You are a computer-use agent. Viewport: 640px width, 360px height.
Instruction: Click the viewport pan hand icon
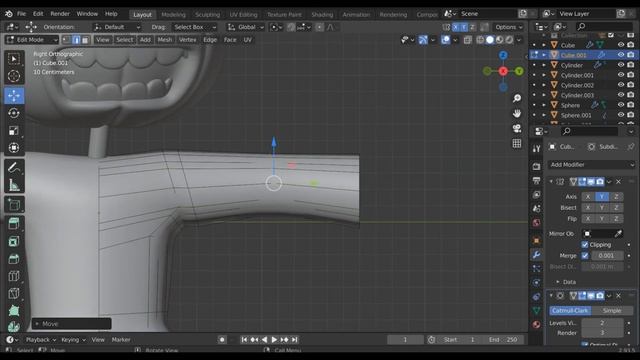point(517,113)
